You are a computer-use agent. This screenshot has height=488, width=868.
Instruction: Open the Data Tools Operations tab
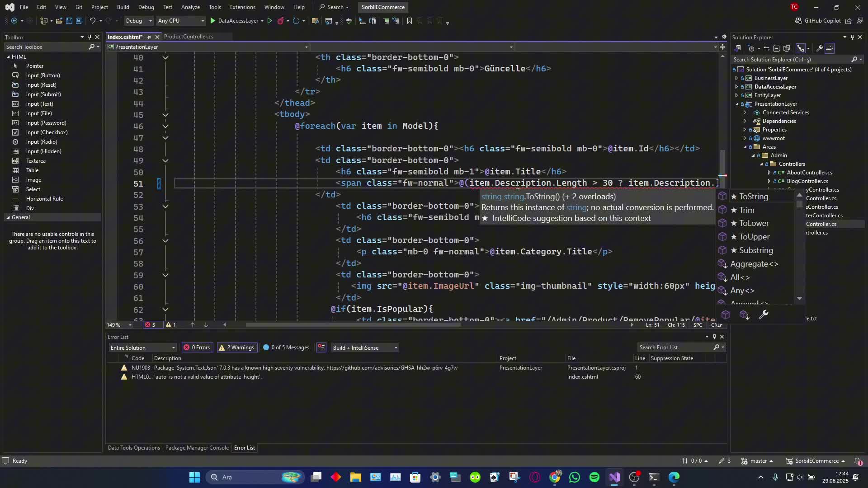pos(134,448)
